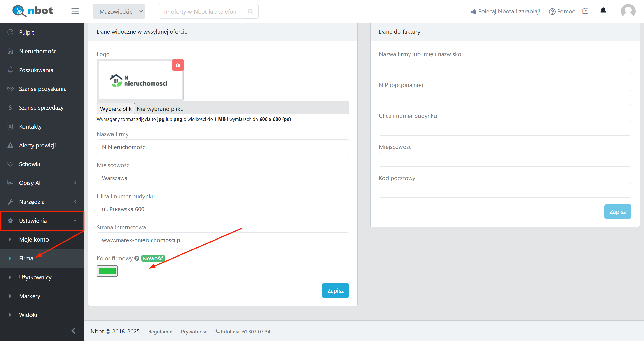Screen dimensions: 644x341
Task: Open Kontakty in sidebar
Action: click(42, 126)
